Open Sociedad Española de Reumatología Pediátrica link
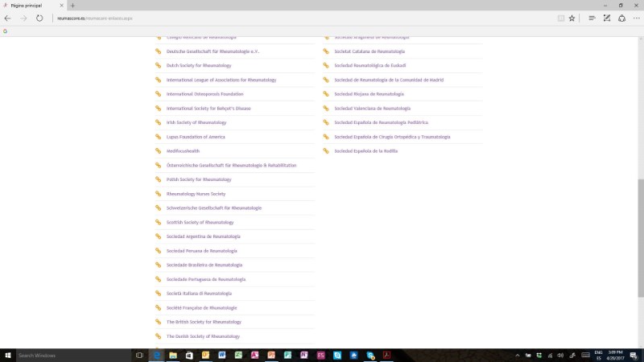Viewport: 644px width, 362px height. click(x=381, y=123)
